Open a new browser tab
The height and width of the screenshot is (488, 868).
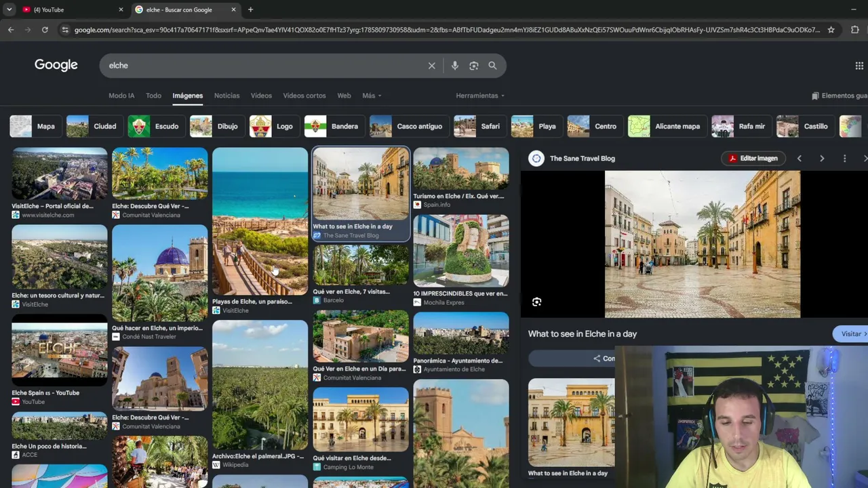click(x=250, y=9)
